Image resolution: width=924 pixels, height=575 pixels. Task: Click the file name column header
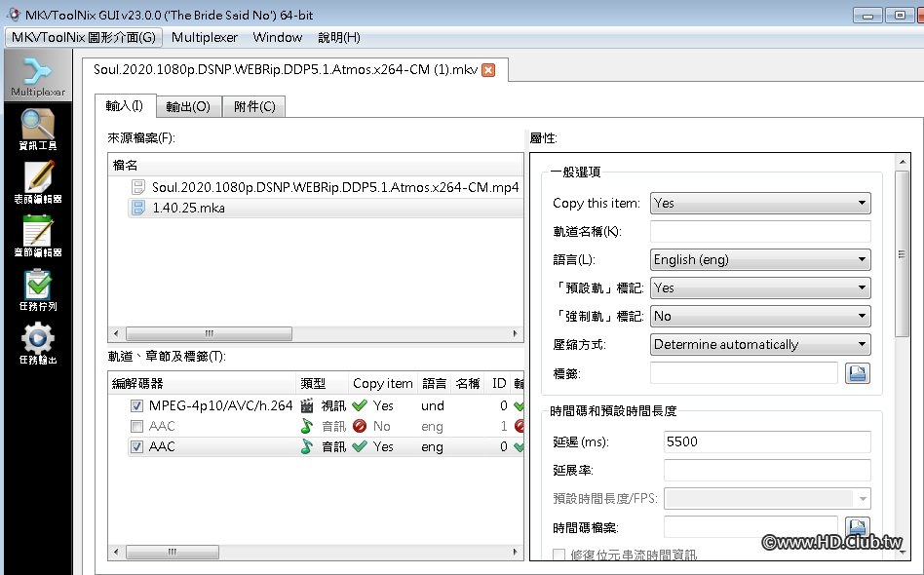(316, 166)
